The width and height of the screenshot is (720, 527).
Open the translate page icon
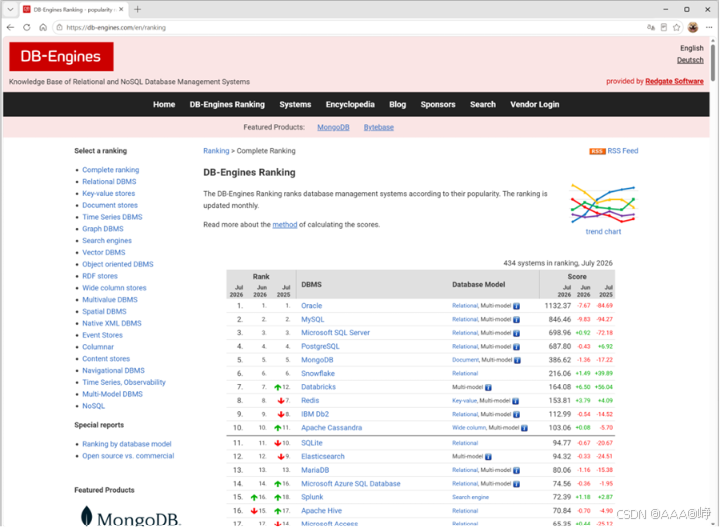click(651, 28)
